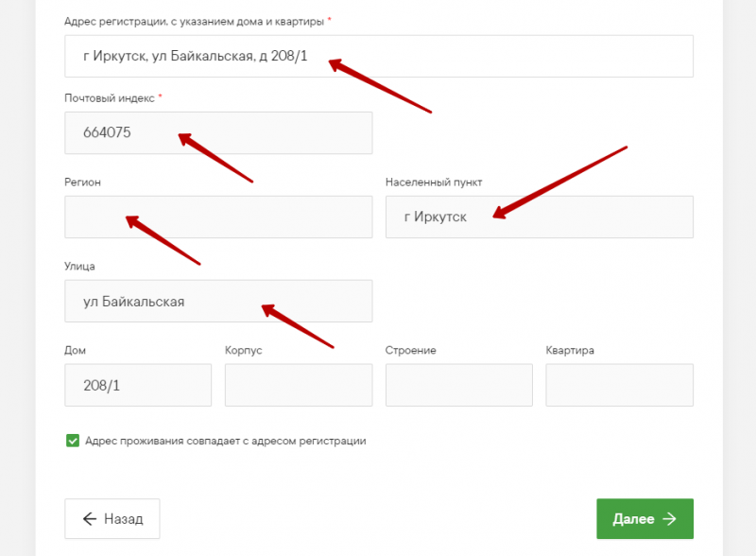756x556 pixels.
Task: Click the Населенный пункт field
Action: click(x=539, y=217)
